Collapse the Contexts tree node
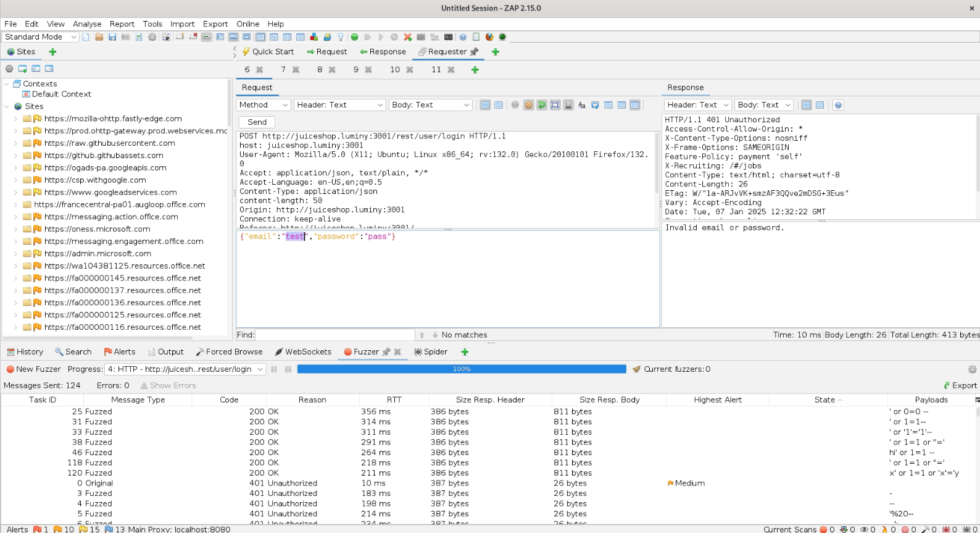This screenshot has width=980, height=533. [x=7, y=84]
